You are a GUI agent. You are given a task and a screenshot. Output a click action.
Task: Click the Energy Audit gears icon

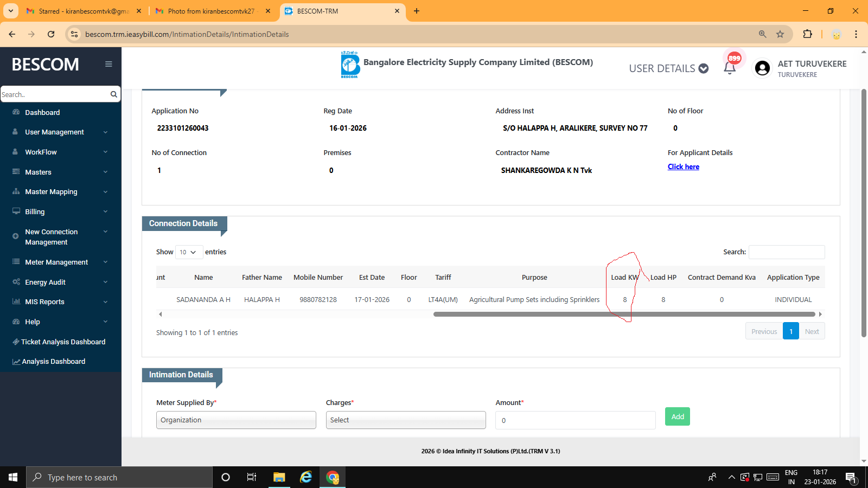click(x=16, y=282)
